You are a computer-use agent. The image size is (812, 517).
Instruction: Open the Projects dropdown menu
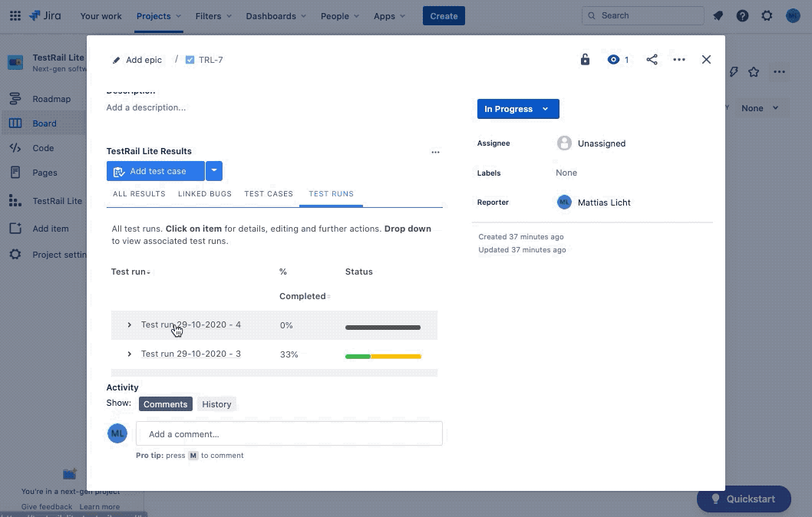[158, 16]
